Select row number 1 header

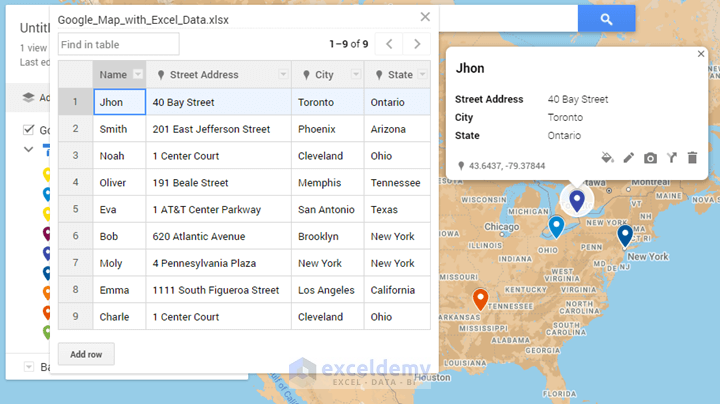(76, 102)
